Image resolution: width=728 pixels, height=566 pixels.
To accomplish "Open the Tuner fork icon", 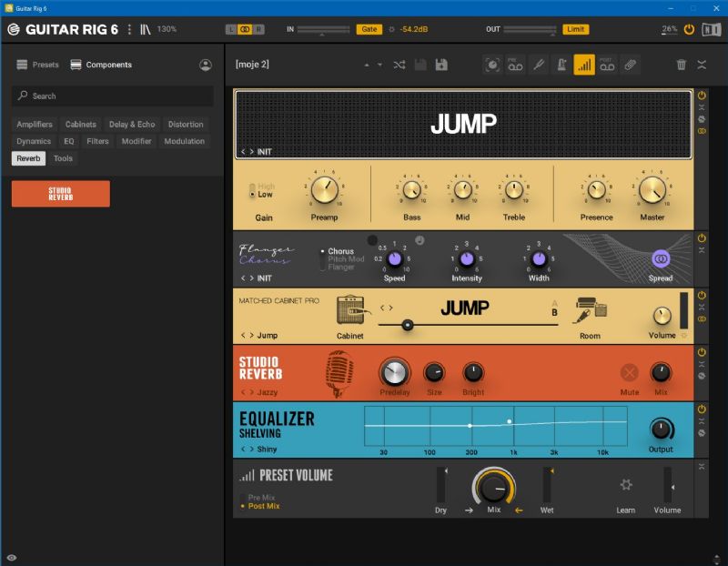I will tap(539, 65).
